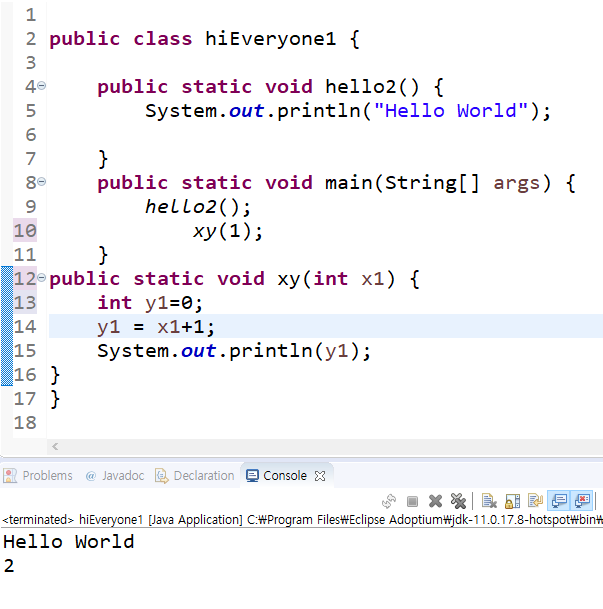This screenshot has width=603, height=609.
Task: Click the 'public class' keywords on line 2
Action: point(121,39)
